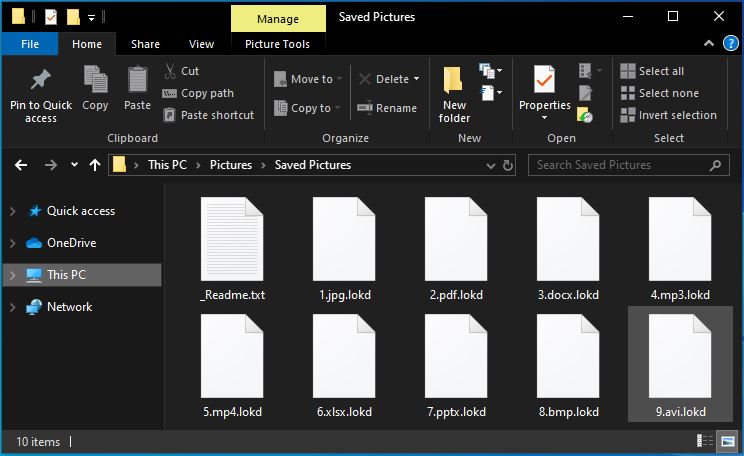
Task: Open the Picture Tools tab
Action: (278, 44)
